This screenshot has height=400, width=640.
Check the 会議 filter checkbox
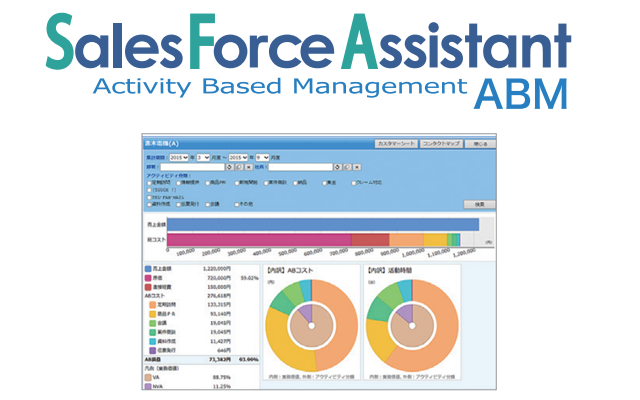pyautogui.click(x=207, y=204)
